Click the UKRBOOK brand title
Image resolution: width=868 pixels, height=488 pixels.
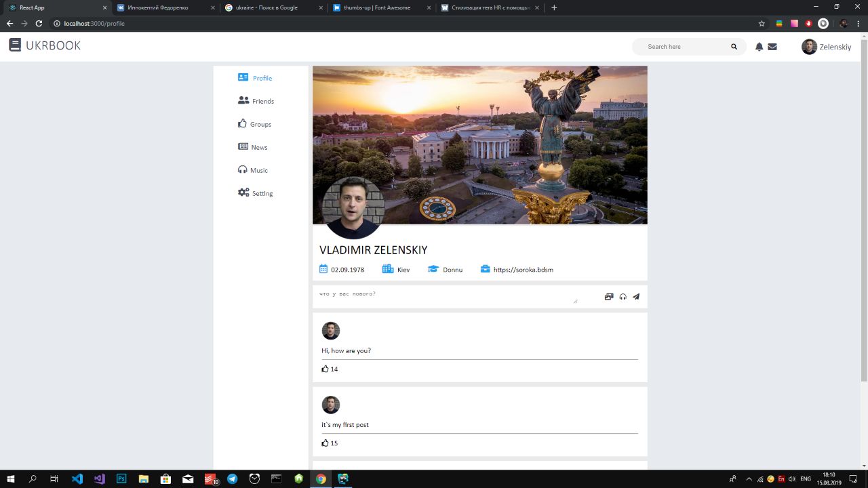[54, 45]
